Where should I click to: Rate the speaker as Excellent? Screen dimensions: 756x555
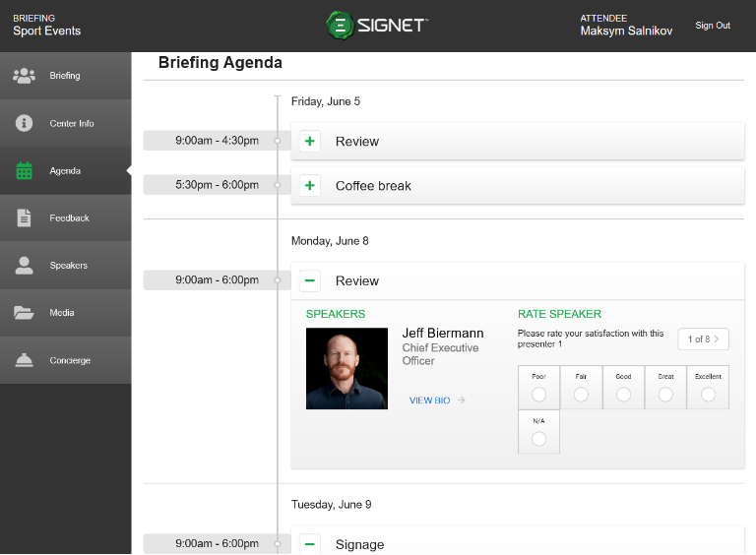[708, 395]
